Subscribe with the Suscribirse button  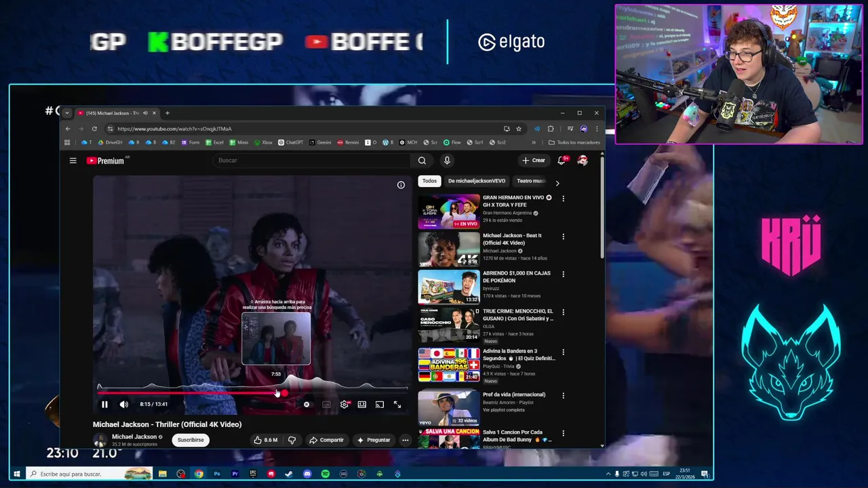pyautogui.click(x=191, y=440)
